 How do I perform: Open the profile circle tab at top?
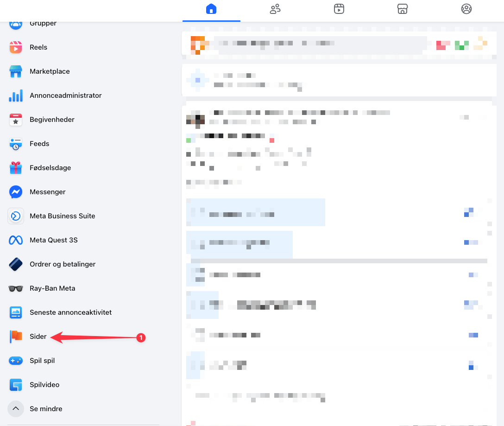(466, 9)
